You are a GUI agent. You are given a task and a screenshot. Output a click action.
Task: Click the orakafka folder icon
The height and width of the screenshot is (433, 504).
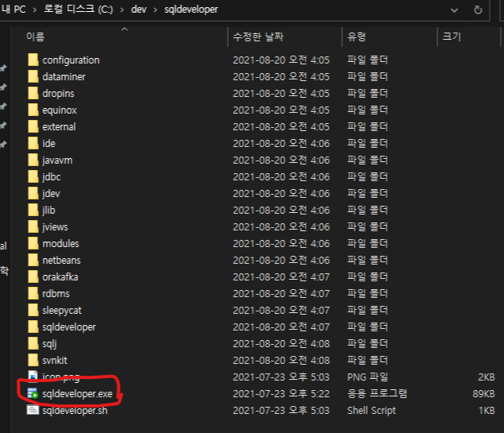click(x=33, y=277)
